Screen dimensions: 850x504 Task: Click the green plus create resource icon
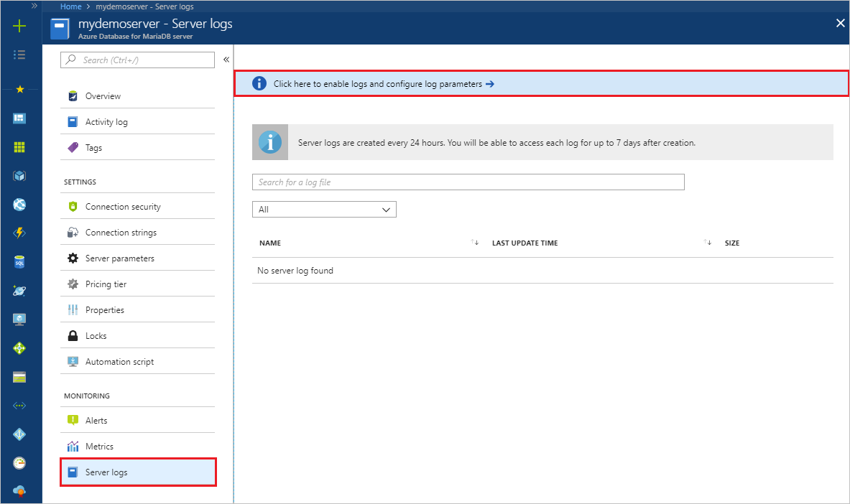click(x=19, y=25)
